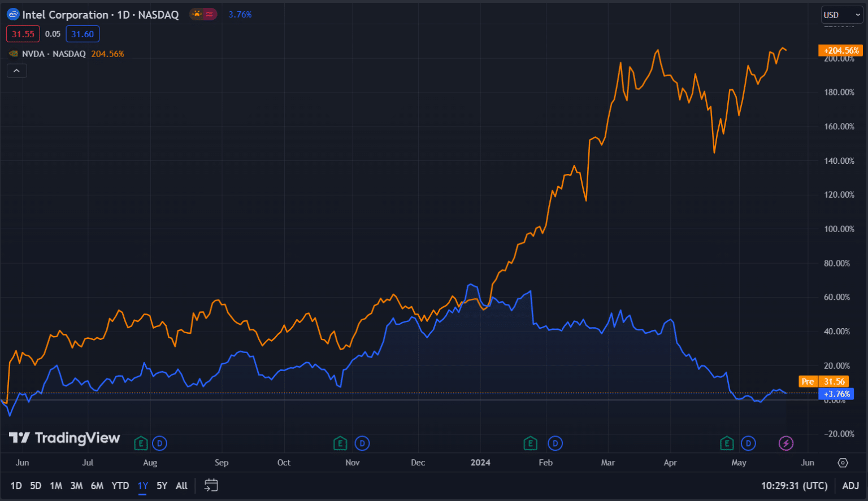Open the go to date calendar icon
The image size is (868, 501).
pos(211,485)
